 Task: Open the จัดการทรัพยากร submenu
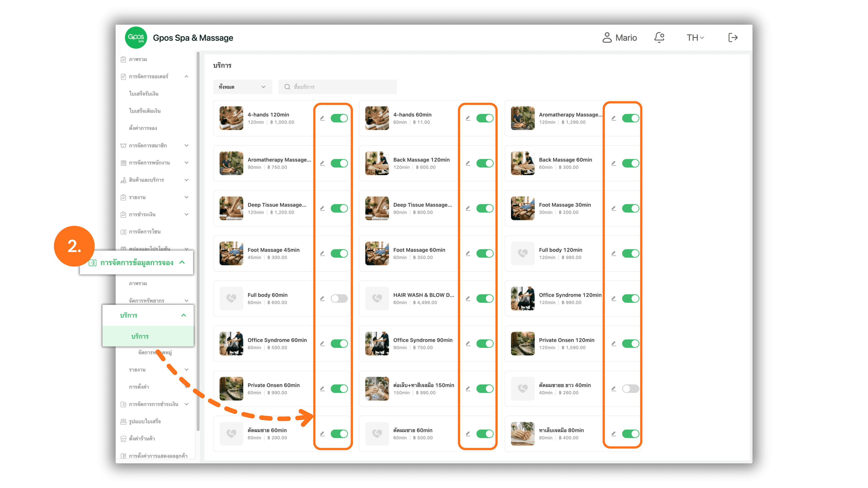click(158, 301)
